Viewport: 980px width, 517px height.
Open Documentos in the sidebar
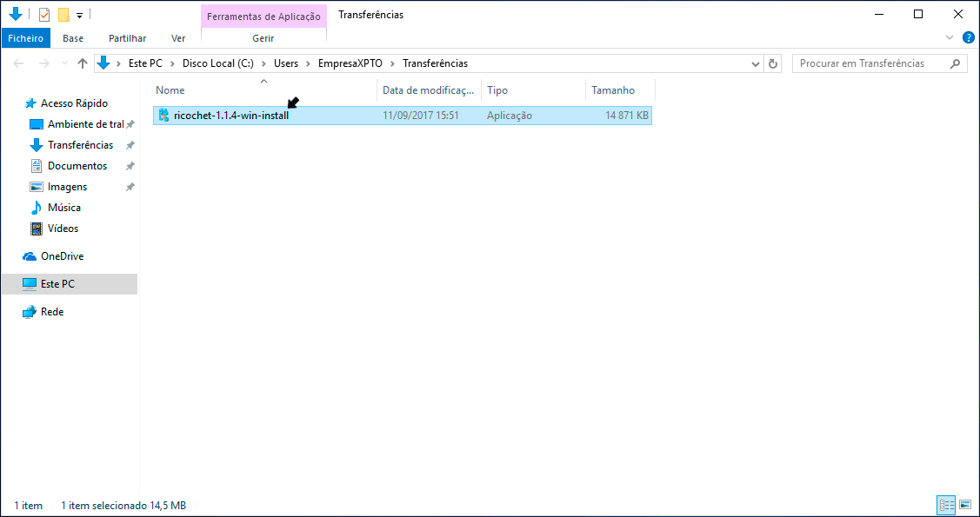[77, 166]
